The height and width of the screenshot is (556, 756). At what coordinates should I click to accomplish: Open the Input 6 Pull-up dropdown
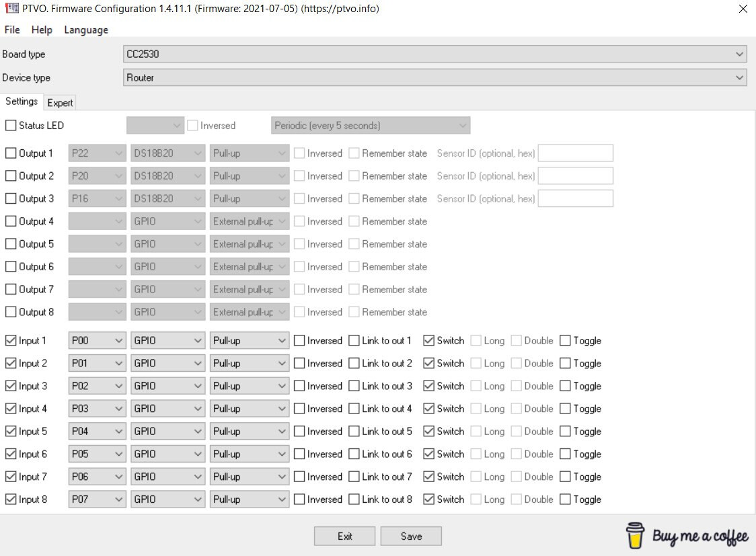250,454
